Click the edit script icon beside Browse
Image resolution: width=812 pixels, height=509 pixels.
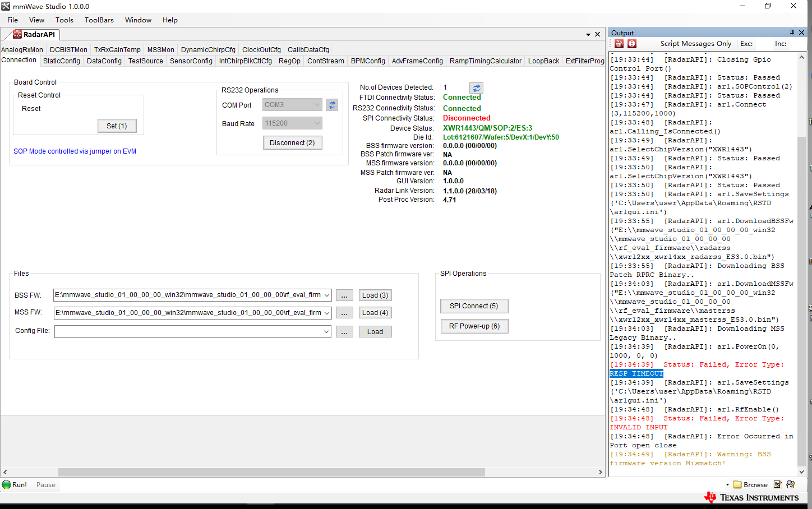point(778,484)
